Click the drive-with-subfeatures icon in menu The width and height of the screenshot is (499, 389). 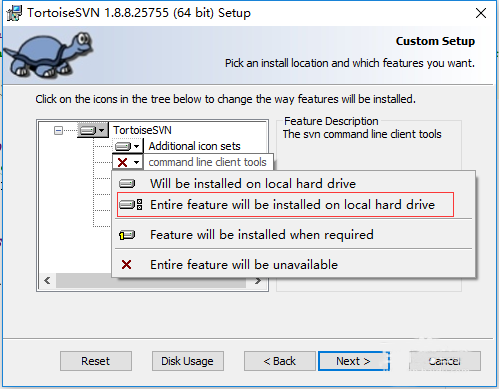coord(131,204)
